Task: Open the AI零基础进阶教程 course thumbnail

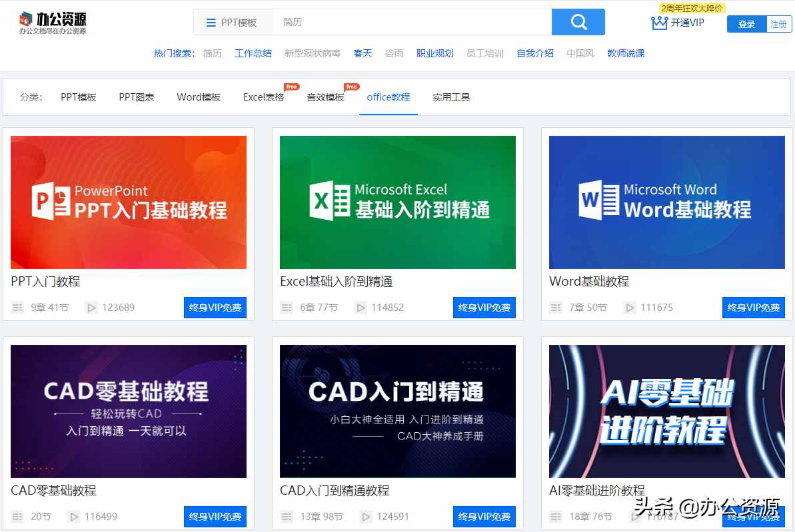Action: (666, 411)
